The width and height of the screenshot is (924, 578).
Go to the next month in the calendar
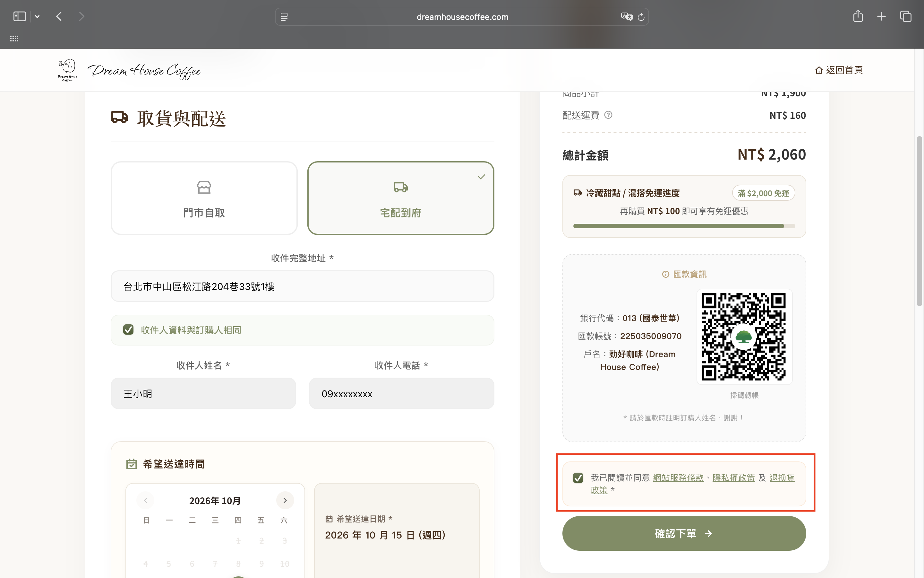(285, 500)
